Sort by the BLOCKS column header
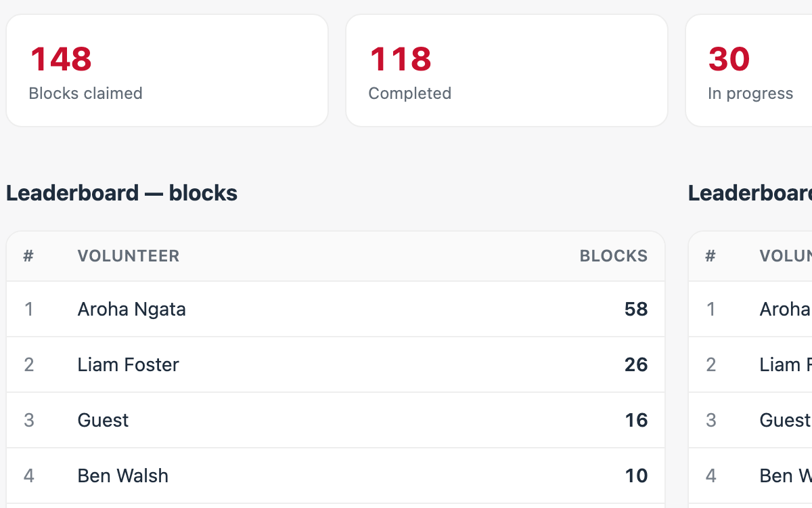This screenshot has width=812, height=508. pyautogui.click(x=614, y=256)
